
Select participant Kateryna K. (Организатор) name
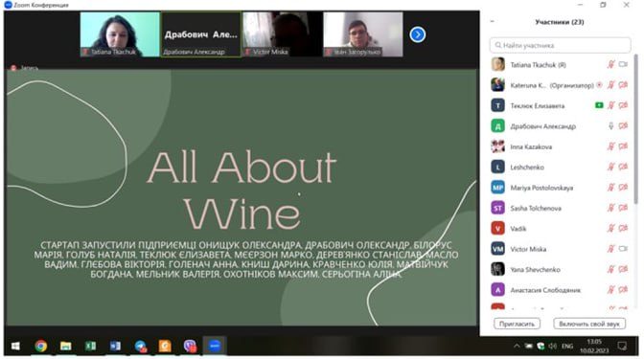[552, 85]
